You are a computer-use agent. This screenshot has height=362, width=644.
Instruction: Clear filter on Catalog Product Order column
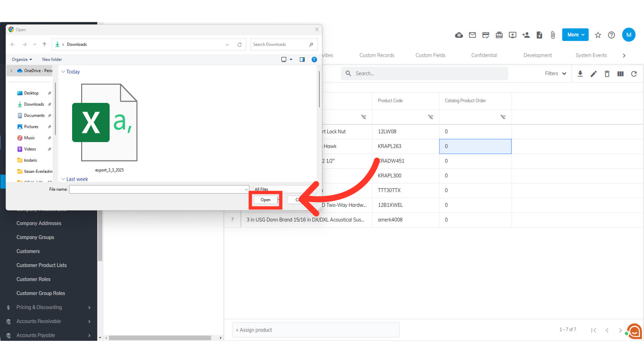coord(503,117)
